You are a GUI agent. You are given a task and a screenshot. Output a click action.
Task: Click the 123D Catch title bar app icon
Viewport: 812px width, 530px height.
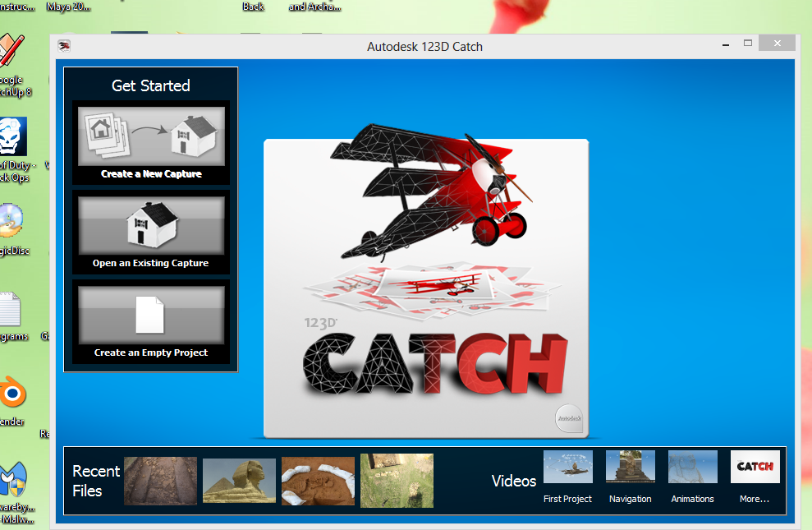pyautogui.click(x=65, y=46)
